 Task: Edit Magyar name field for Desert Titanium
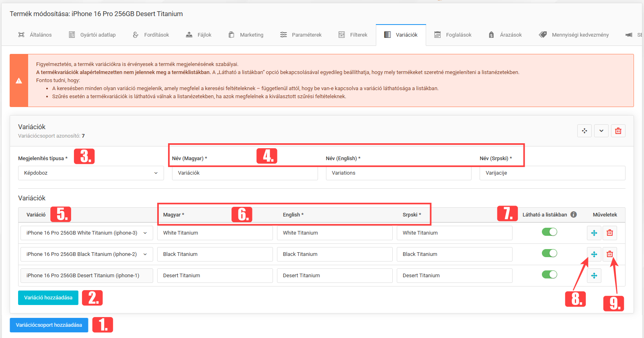tap(215, 276)
